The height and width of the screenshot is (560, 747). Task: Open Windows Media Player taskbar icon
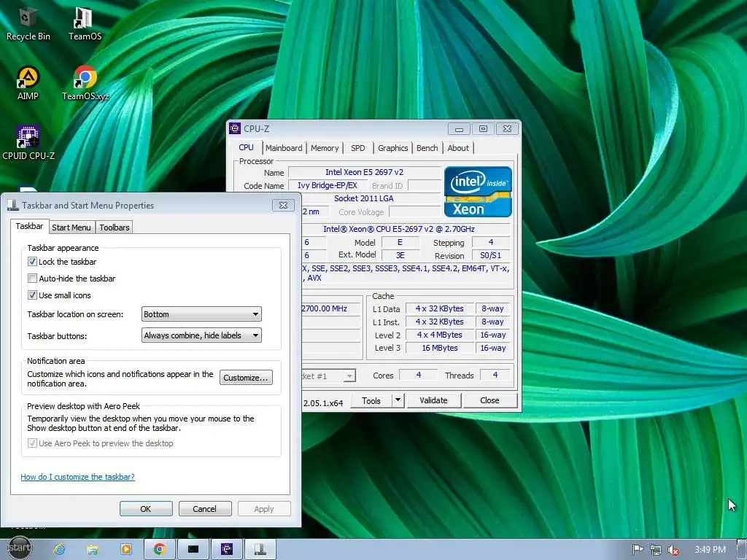pos(125,550)
